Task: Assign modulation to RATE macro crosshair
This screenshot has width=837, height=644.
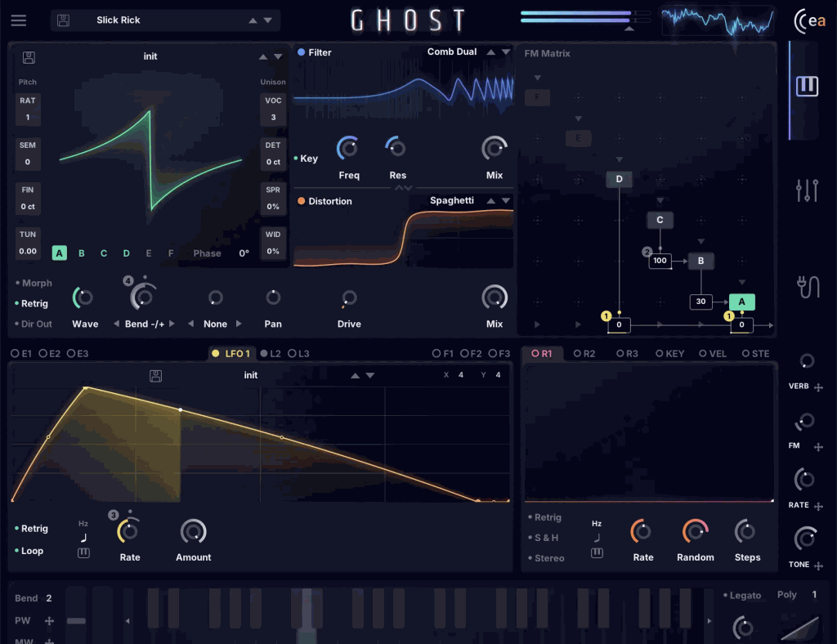Action: pyautogui.click(x=818, y=507)
